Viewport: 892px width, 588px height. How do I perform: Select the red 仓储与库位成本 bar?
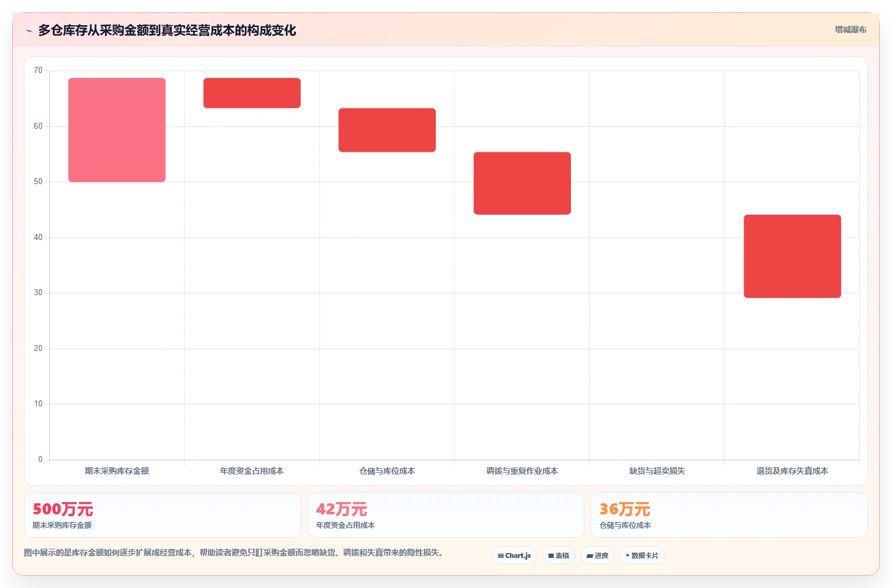[x=387, y=130]
